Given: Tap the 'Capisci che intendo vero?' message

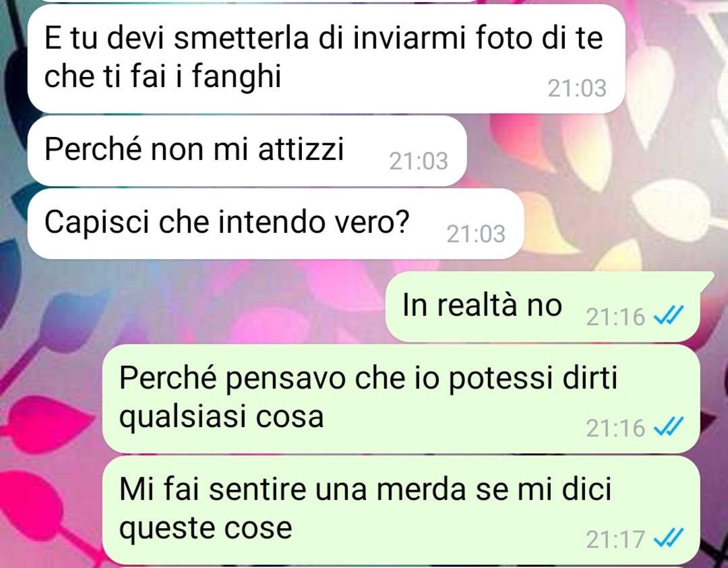Looking at the screenshot, I should [275, 224].
